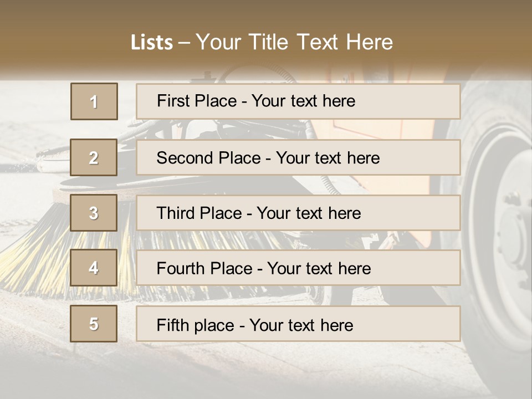Select the Second Place text box
This screenshot has width=532, height=399.
pyautogui.click(x=298, y=157)
